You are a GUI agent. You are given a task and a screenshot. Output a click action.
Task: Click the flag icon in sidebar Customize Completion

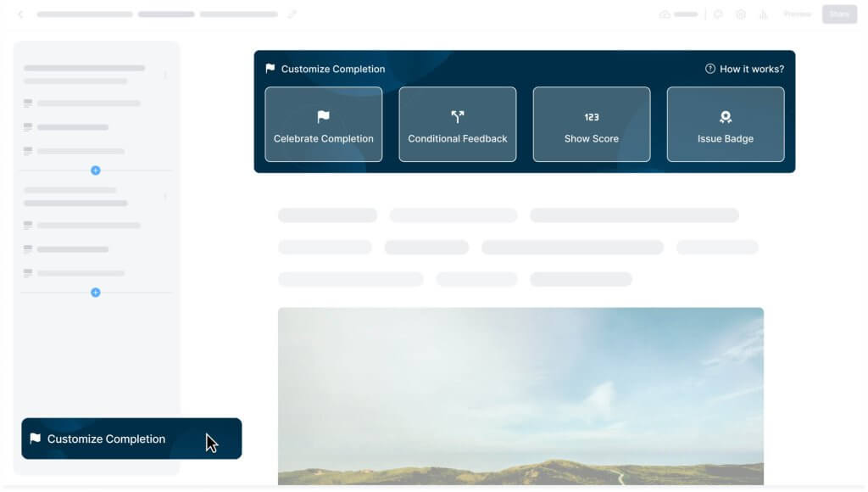[36, 439]
